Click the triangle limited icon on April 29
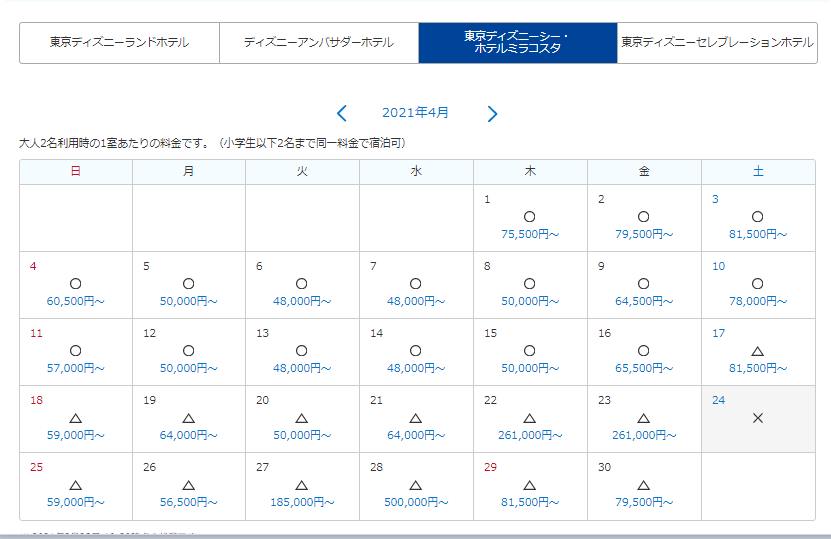The width and height of the screenshot is (831, 539). tap(529, 485)
